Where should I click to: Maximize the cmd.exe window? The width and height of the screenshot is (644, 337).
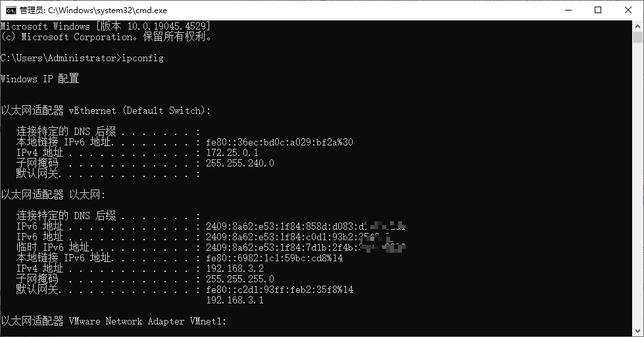point(598,10)
